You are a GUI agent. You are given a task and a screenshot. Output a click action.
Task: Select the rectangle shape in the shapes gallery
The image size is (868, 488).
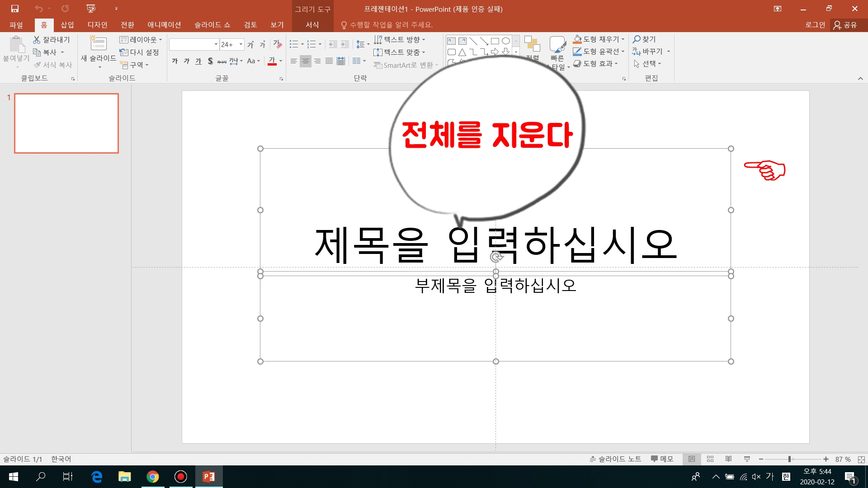pyautogui.click(x=496, y=41)
